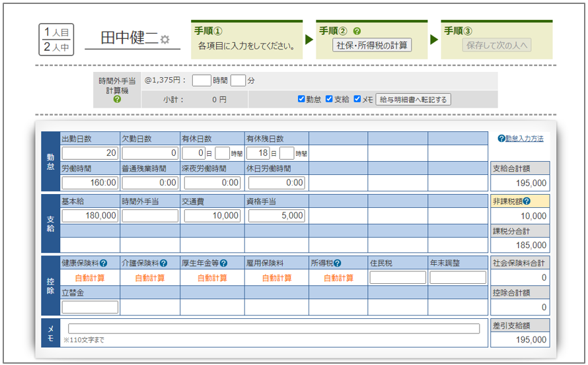Click the 所得税 help icon

click(x=338, y=263)
